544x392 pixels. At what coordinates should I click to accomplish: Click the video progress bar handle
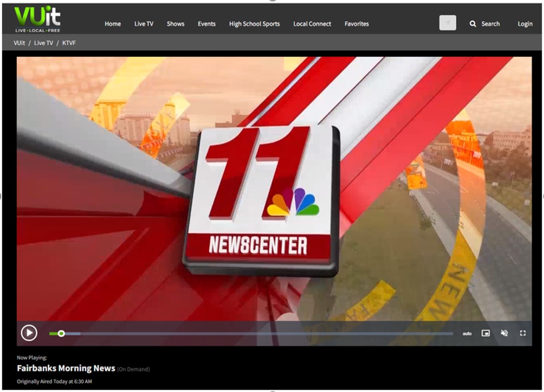(x=61, y=333)
